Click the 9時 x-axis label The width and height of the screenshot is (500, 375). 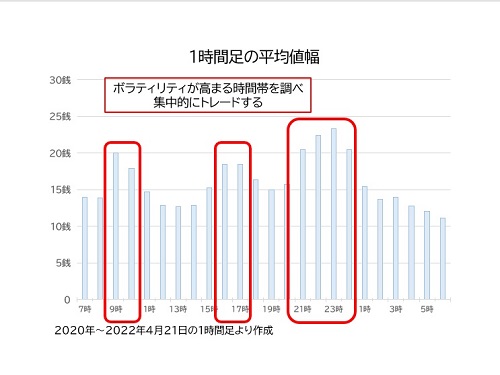pyautogui.click(x=116, y=309)
